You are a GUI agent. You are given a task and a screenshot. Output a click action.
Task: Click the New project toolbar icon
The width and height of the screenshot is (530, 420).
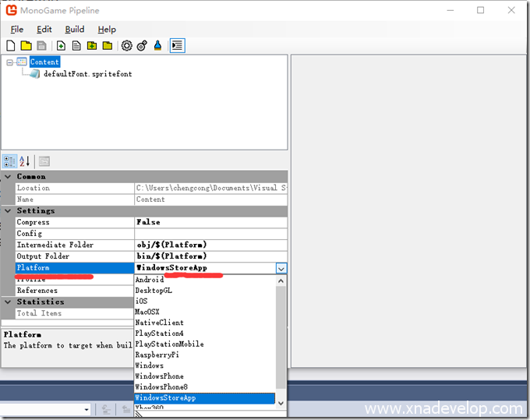point(12,46)
